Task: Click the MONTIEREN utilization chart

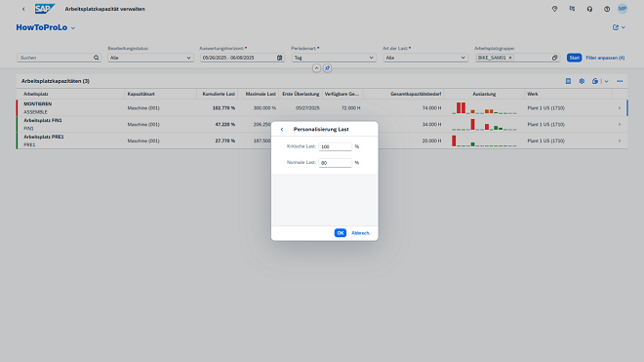Action: (x=484, y=108)
